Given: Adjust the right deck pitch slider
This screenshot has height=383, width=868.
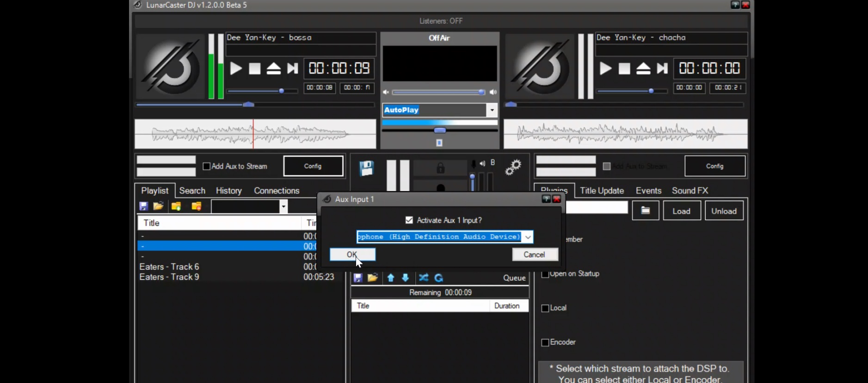Looking at the screenshot, I should click(632, 91).
